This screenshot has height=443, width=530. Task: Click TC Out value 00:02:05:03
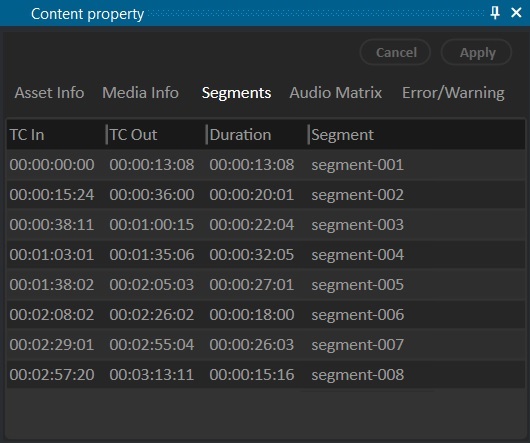click(152, 285)
